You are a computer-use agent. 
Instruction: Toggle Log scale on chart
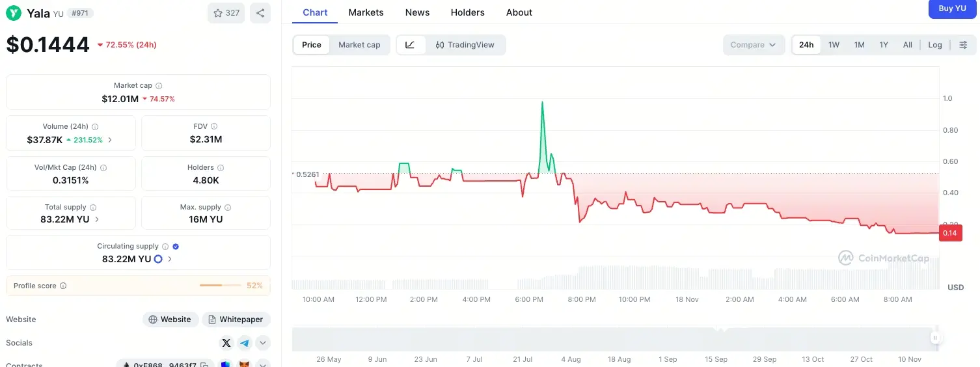tap(935, 45)
